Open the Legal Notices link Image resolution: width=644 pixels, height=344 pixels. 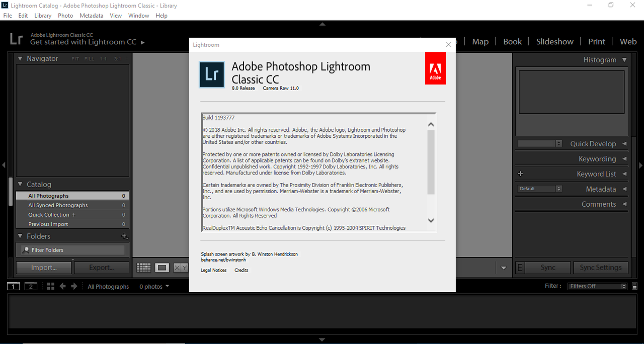click(214, 270)
